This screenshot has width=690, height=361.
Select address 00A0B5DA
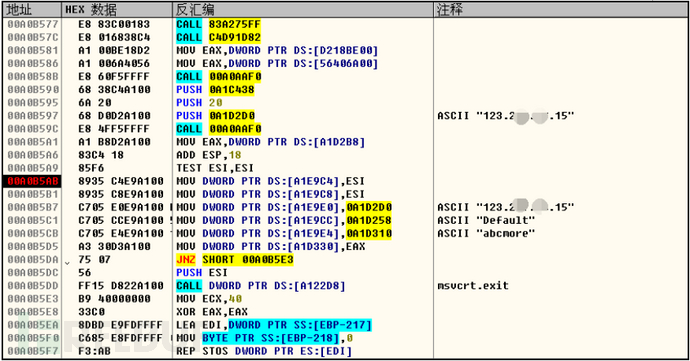[x=33, y=259]
